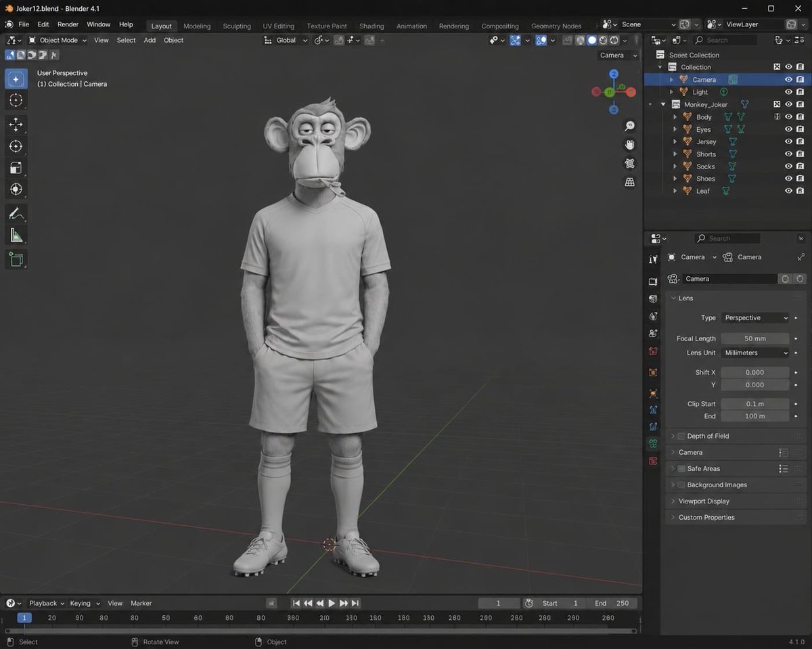812x649 pixels.
Task: Switch to the Geometry Nodes workspace tab
Action: click(556, 26)
